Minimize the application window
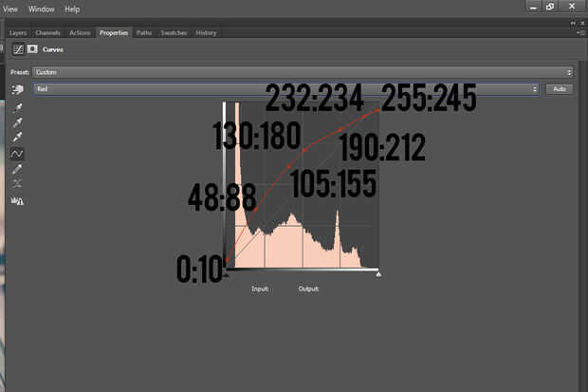This screenshot has height=392, width=588. [534, 7]
